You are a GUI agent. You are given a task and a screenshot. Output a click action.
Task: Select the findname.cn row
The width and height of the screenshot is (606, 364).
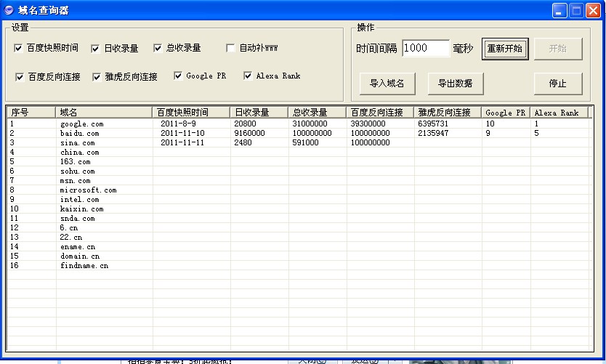[299, 265]
